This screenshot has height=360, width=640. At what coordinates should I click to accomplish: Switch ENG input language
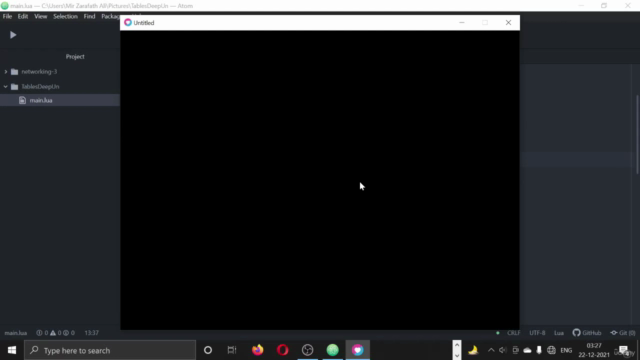566,350
